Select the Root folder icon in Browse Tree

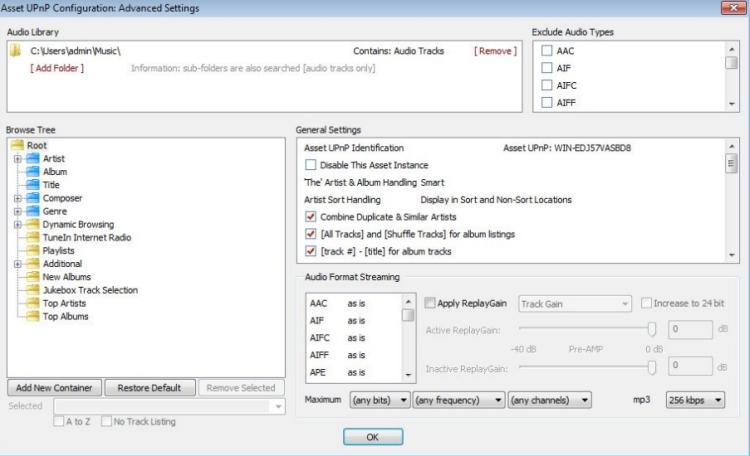[x=17, y=145]
